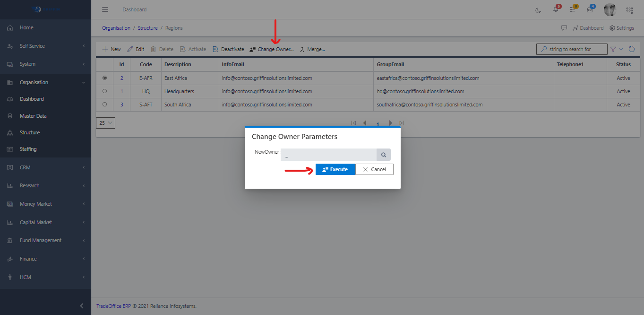The image size is (644, 315).
Task: Open Master Data in the sidebar
Action: click(x=33, y=116)
